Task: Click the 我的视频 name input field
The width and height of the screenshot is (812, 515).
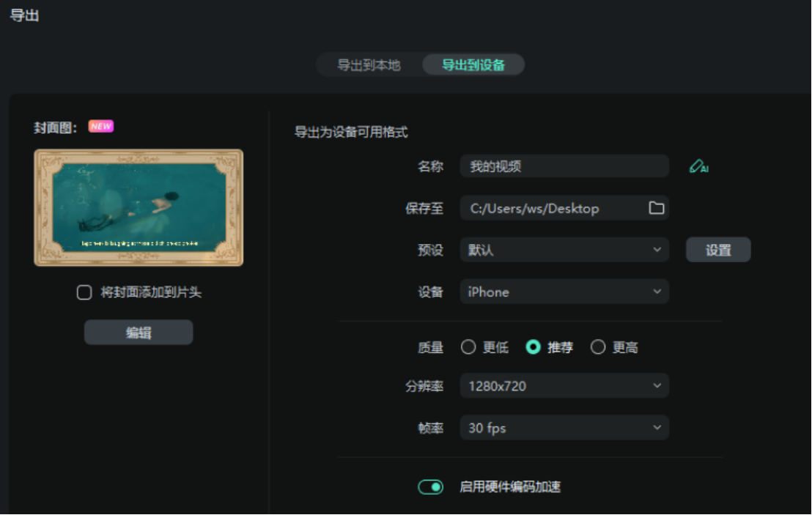Action: click(564, 166)
